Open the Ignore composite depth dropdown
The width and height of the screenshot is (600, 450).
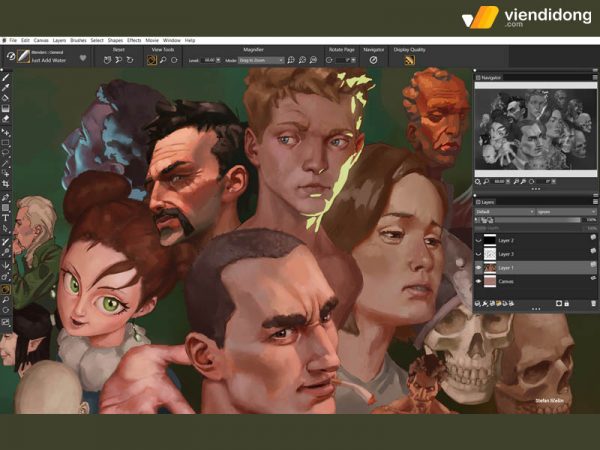point(566,212)
